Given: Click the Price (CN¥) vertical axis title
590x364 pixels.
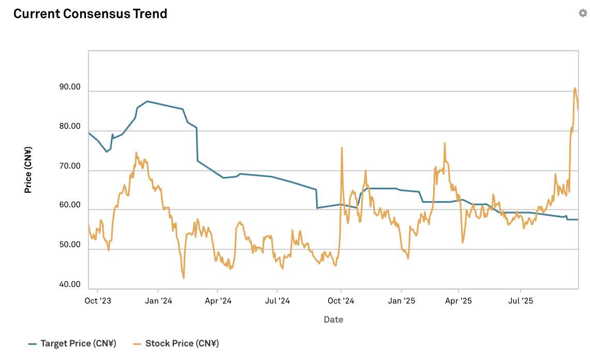Looking at the screenshot, I should (x=28, y=170).
